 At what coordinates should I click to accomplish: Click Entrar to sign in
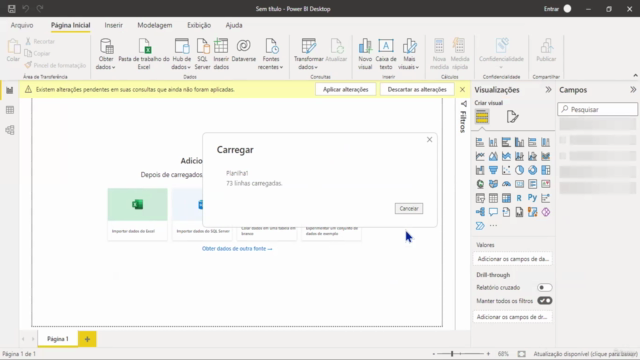coord(551,9)
